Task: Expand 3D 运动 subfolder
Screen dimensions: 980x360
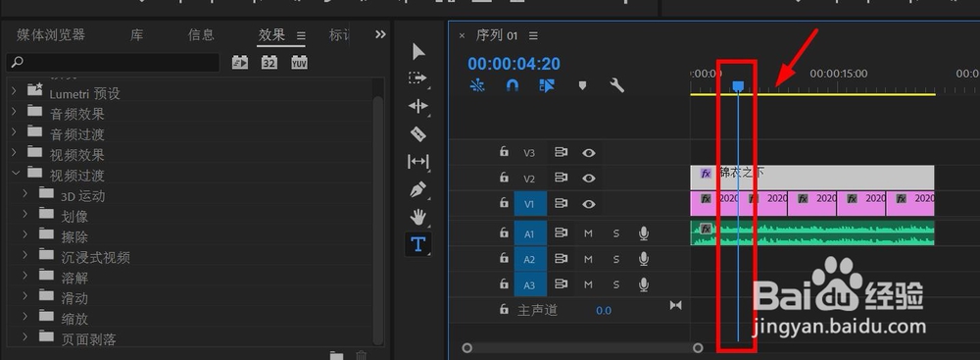Action: (x=25, y=194)
